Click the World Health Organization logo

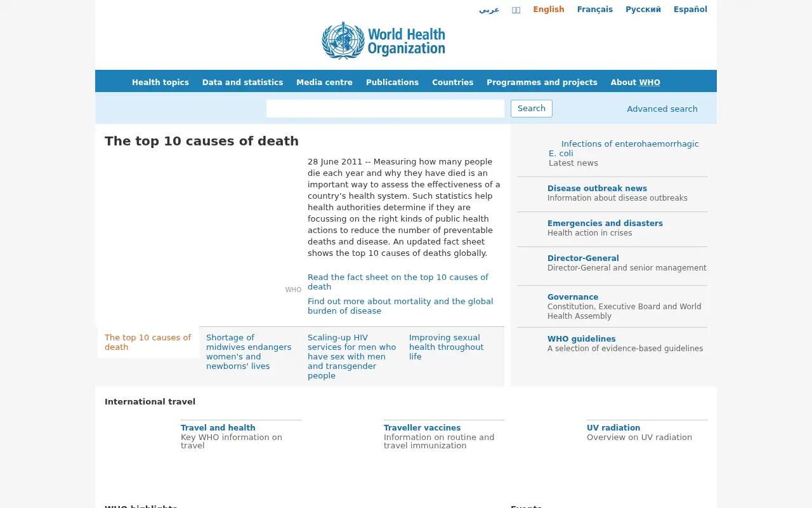[x=383, y=41]
